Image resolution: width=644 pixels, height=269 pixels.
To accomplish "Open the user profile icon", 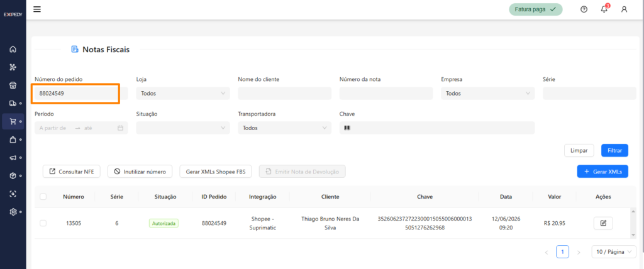I will (x=624, y=9).
